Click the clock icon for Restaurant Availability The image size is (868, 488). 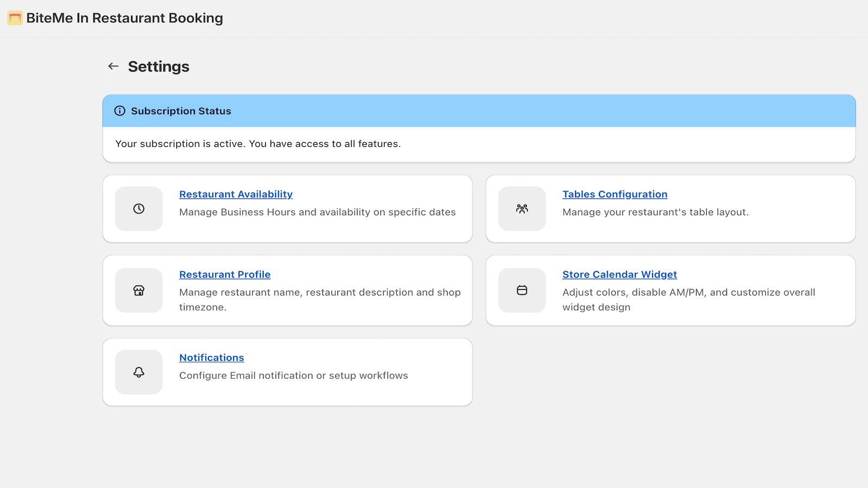pyautogui.click(x=139, y=209)
